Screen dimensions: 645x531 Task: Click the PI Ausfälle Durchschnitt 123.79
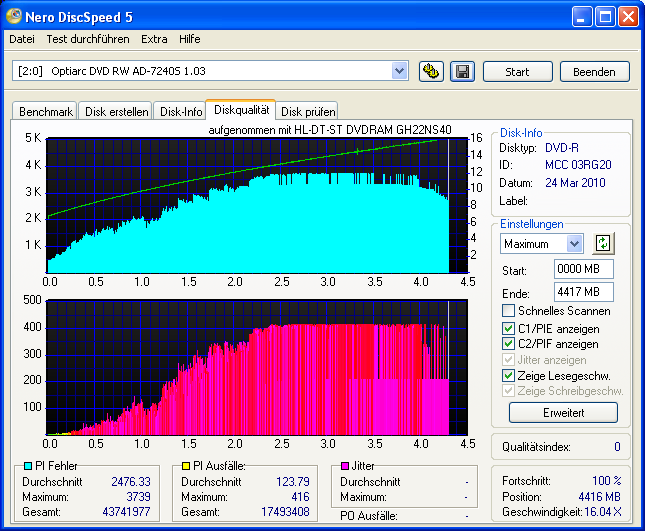tap(292, 482)
